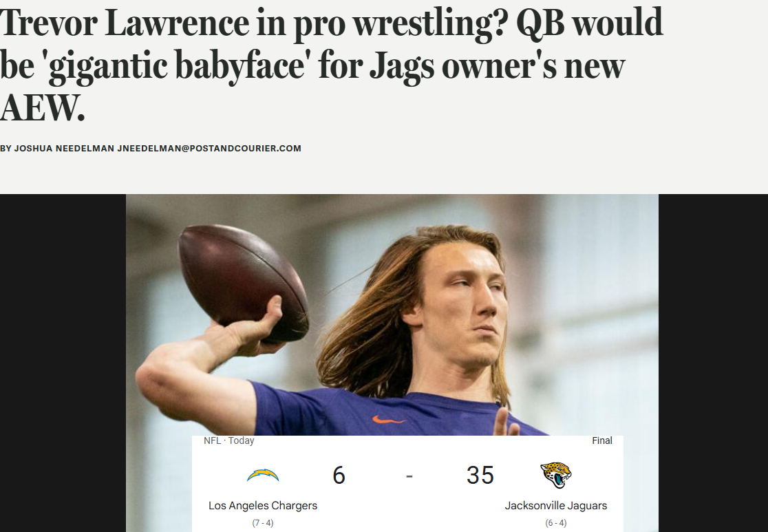Click the football in the photo

(243, 284)
